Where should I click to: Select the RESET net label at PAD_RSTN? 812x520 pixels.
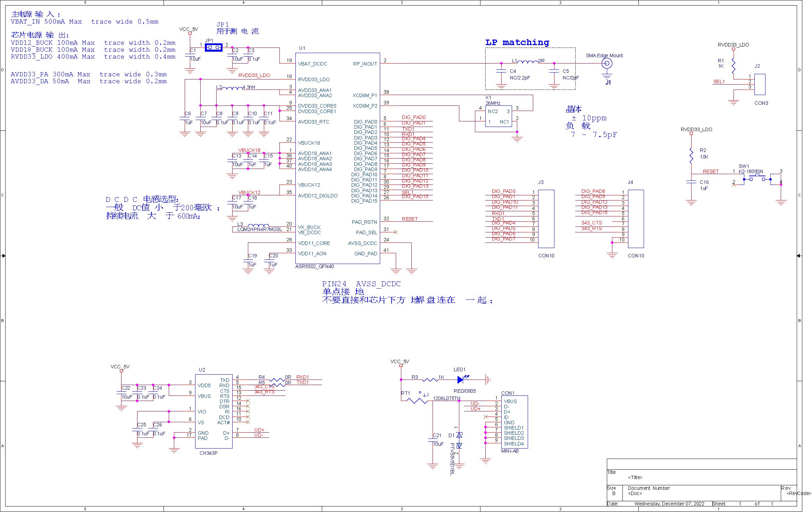(x=410, y=219)
